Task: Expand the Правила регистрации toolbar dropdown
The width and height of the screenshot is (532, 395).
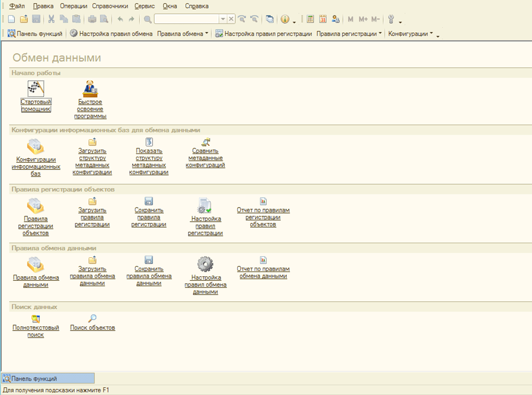Action: point(349,34)
